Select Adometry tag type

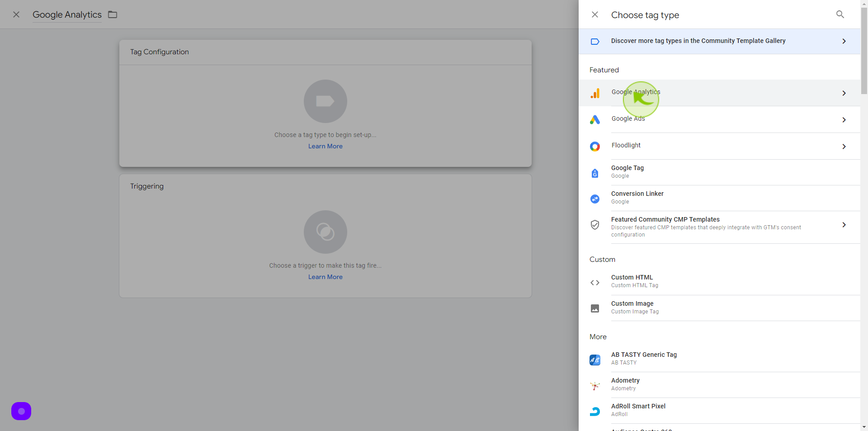[719, 385]
